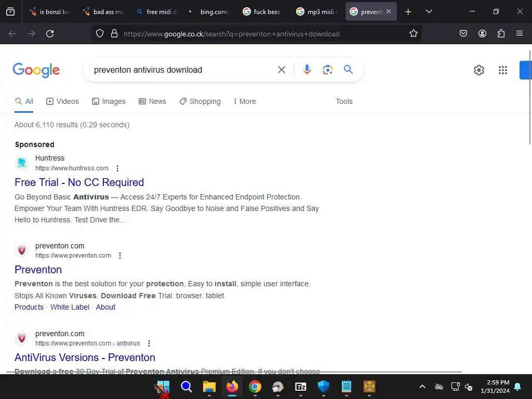The image size is (532, 399).
Task: Select the Shopping results tab
Action: pyautogui.click(x=200, y=101)
